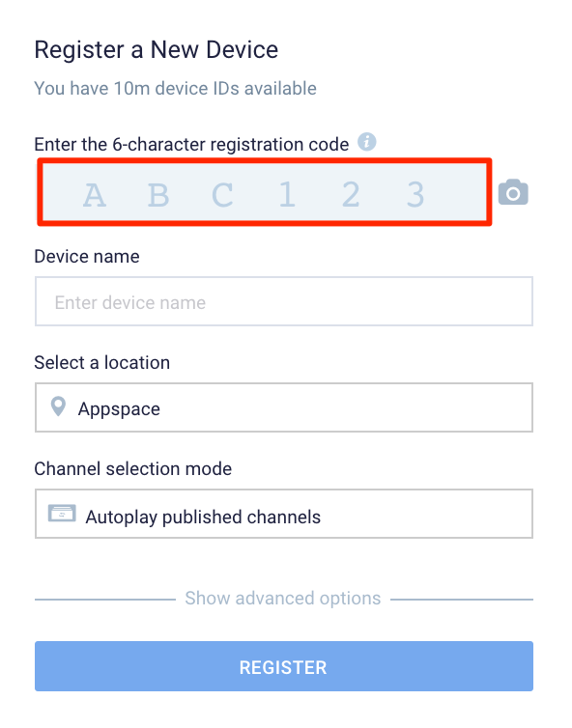Select the Appspace location text

(x=119, y=409)
